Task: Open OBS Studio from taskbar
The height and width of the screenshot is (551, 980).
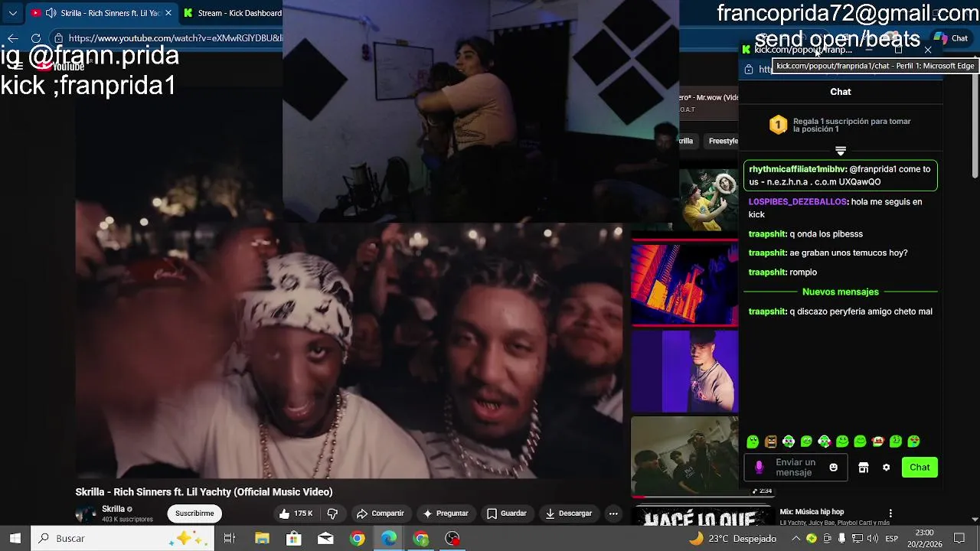Action: [x=452, y=538]
